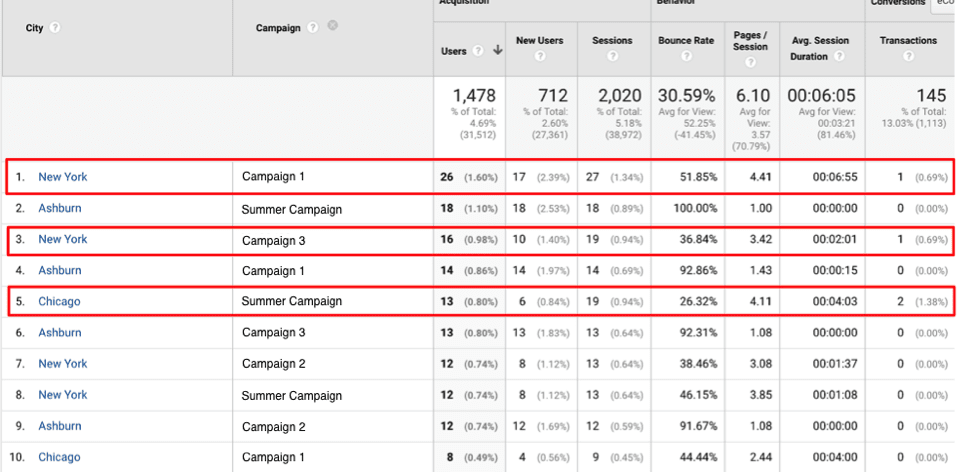Select the 3.85 pages per session cell

[761, 395]
